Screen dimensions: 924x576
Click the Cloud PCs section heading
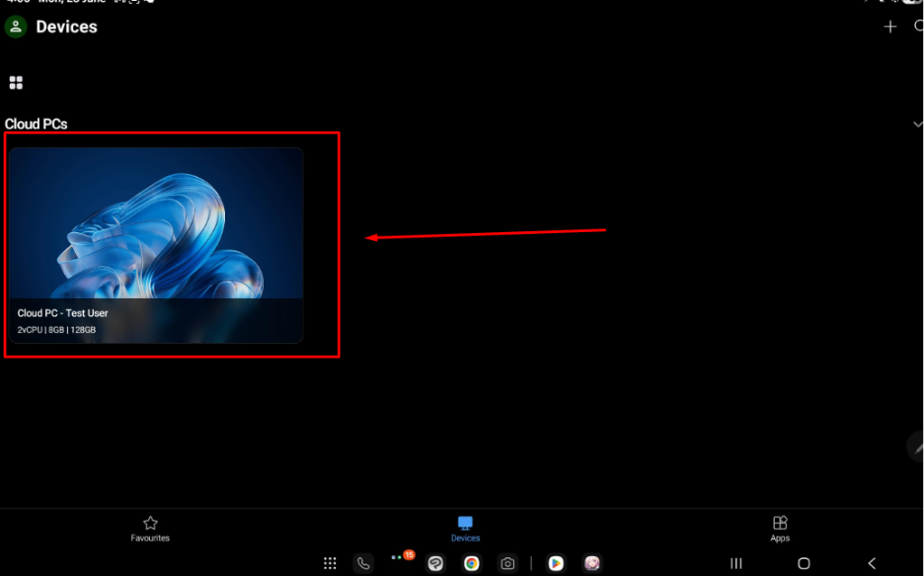[x=36, y=124]
